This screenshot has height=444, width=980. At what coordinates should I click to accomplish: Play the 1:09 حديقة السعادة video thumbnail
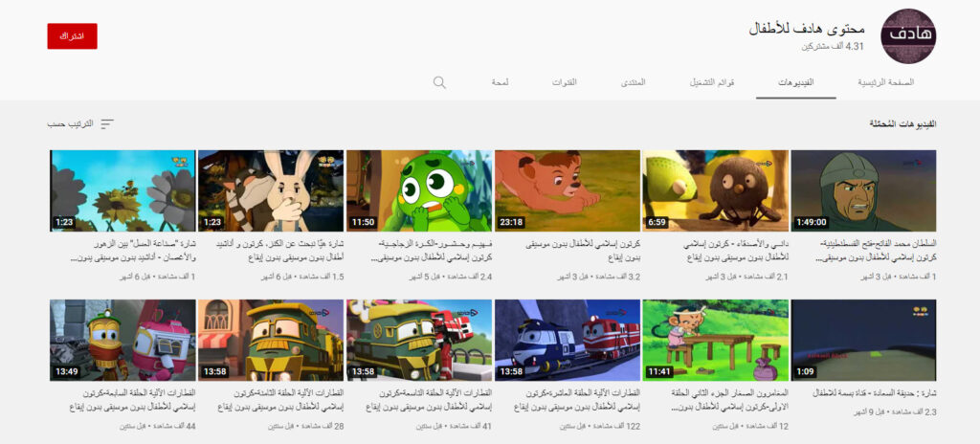pyautogui.click(x=864, y=340)
